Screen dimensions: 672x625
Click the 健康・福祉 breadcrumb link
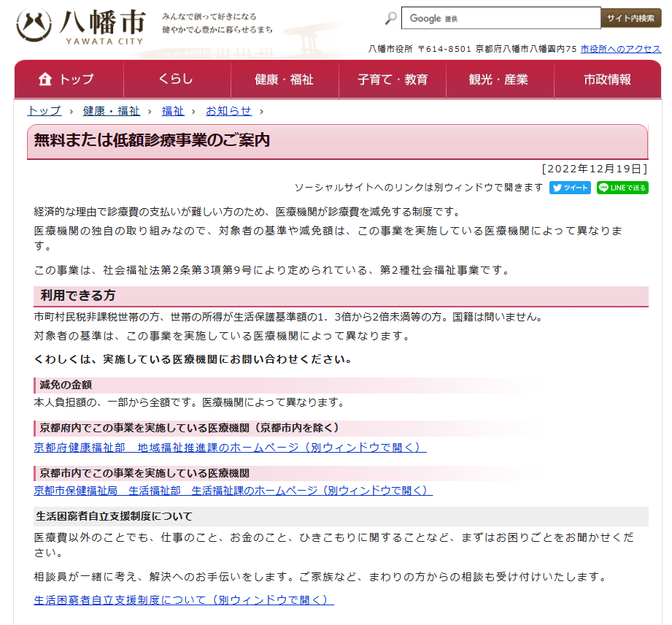112,111
